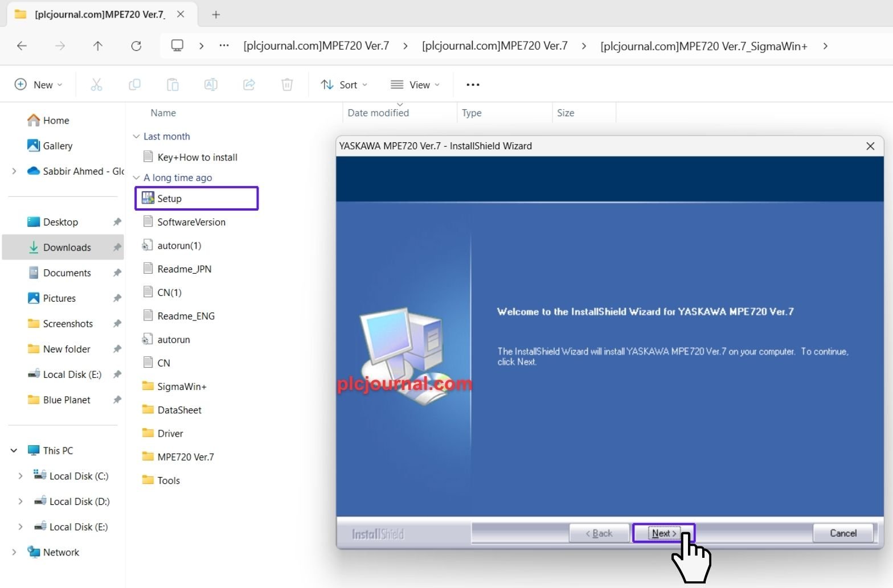Viewport: 893px width, 588px height.
Task: Sort files by Name column
Action: [163, 113]
